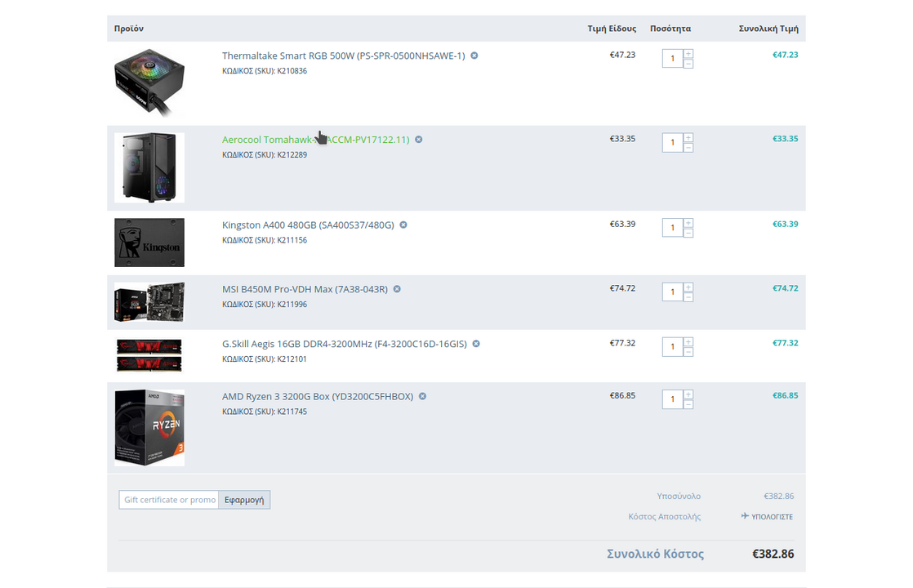Open Kingston A400 480GB product link
The height and width of the screenshot is (588, 913).
pos(308,225)
